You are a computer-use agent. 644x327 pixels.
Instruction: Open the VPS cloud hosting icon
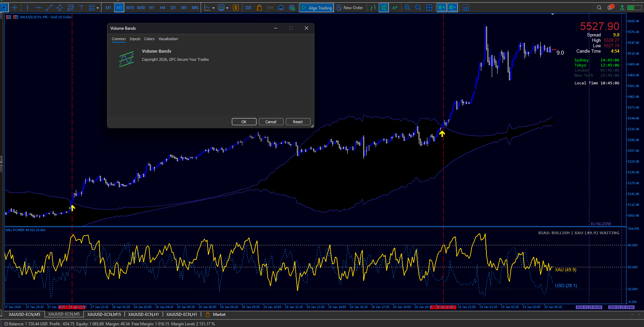point(281,7)
